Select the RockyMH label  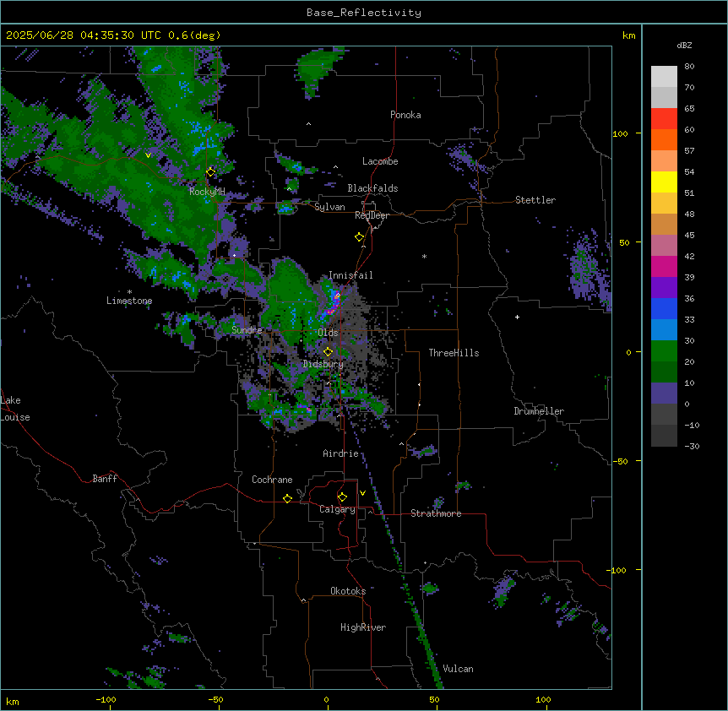pyautogui.click(x=207, y=192)
